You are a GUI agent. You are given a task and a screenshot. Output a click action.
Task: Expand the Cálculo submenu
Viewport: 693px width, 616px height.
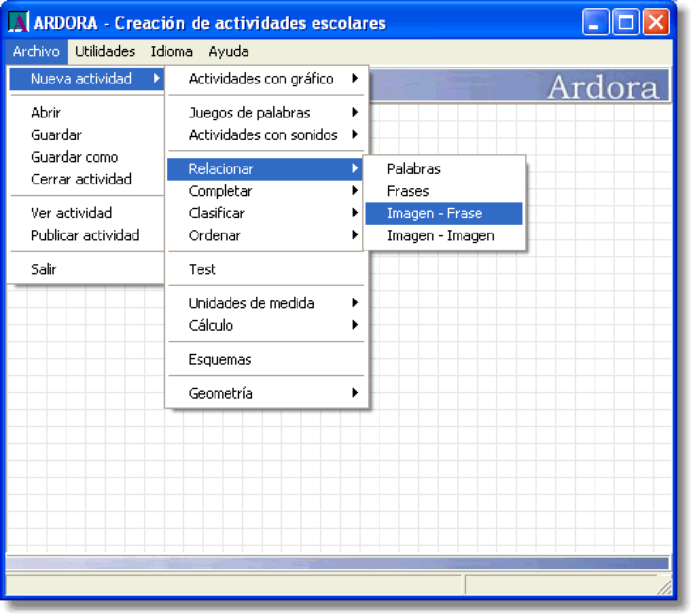(x=266, y=325)
